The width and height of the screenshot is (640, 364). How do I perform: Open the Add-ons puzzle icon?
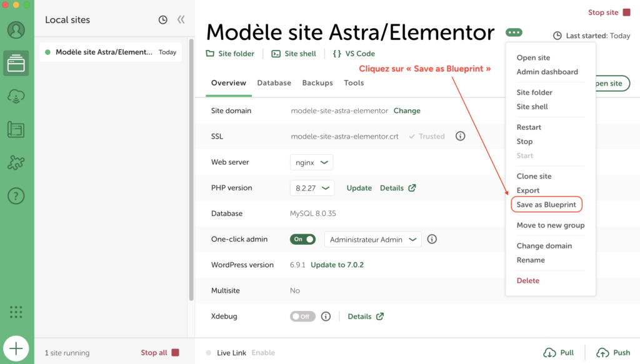click(x=16, y=162)
